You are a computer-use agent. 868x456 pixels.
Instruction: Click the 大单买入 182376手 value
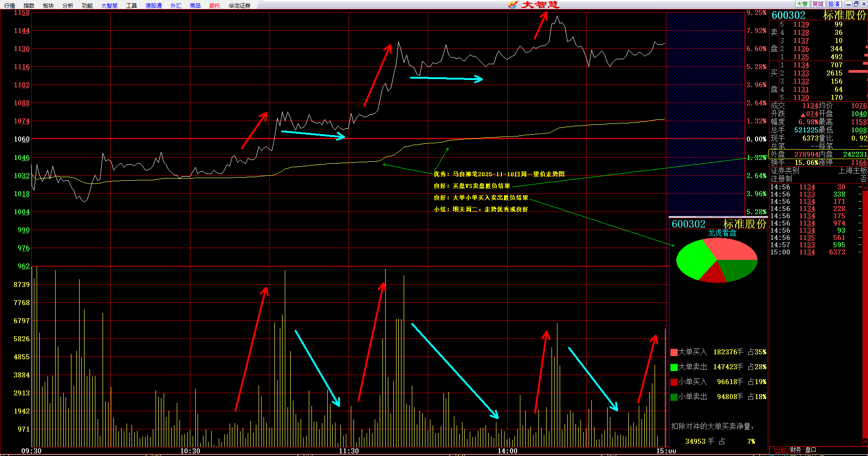(x=728, y=352)
